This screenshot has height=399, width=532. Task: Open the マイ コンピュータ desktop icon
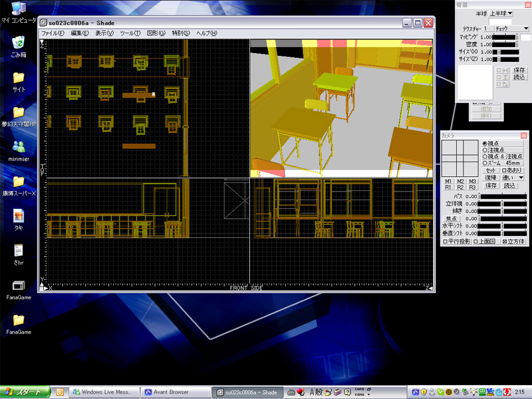[x=19, y=13]
